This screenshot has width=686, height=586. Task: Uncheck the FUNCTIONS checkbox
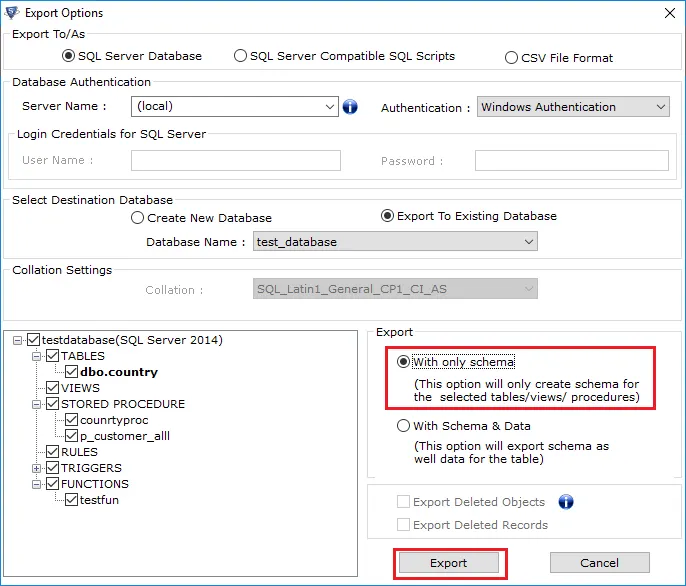coord(52,484)
